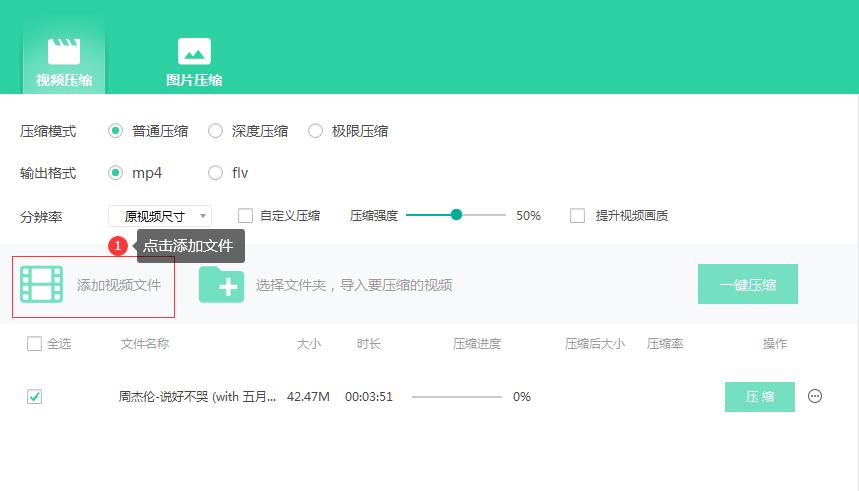Click the 时长 column header
Image resolution: width=859 pixels, height=491 pixels.
(369, 344)
